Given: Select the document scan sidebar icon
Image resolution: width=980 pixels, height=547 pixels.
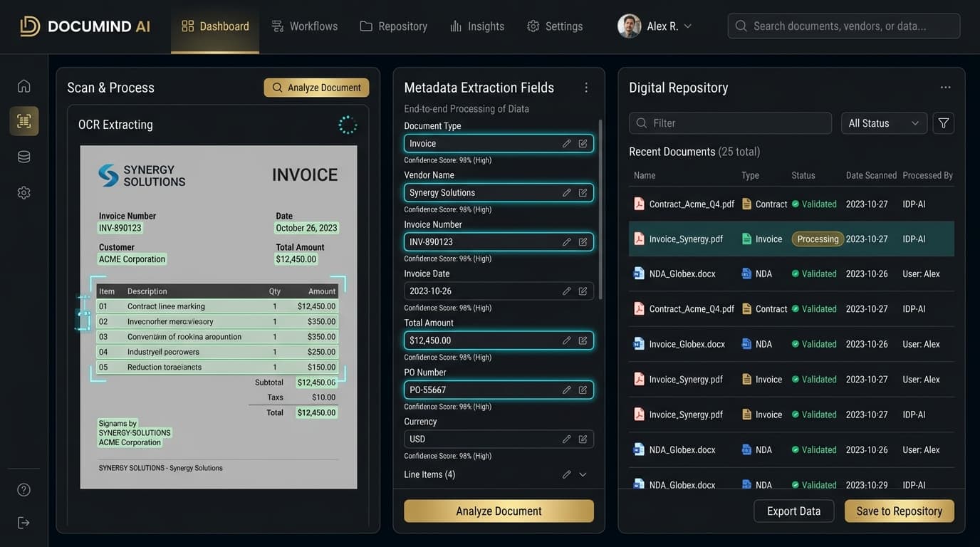Looking at the screenshot, I should tap(24, 121).
